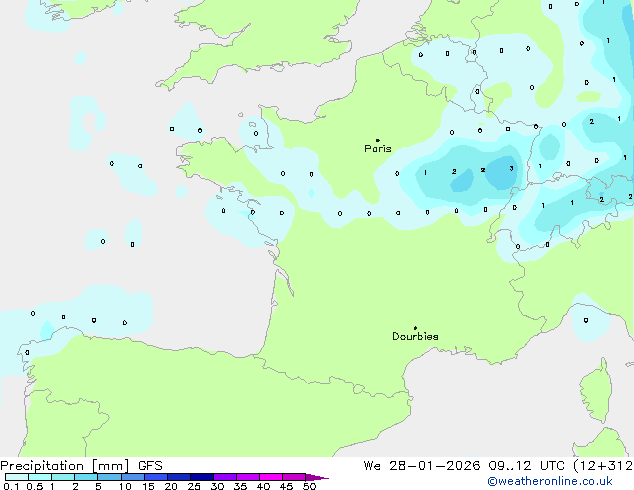Pick the legend swatch between 5 and 10
The height and width of the screenshot is (490, 634).
click(109, 477)
